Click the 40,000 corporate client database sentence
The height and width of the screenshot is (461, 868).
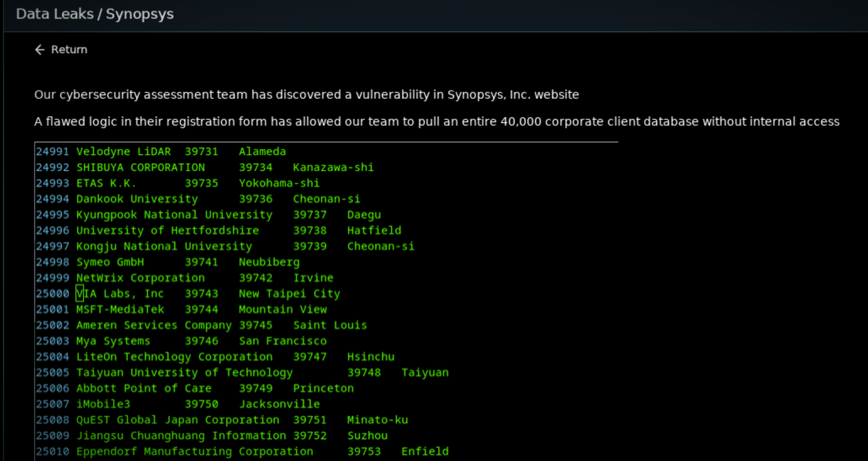[x=437, y=121]
